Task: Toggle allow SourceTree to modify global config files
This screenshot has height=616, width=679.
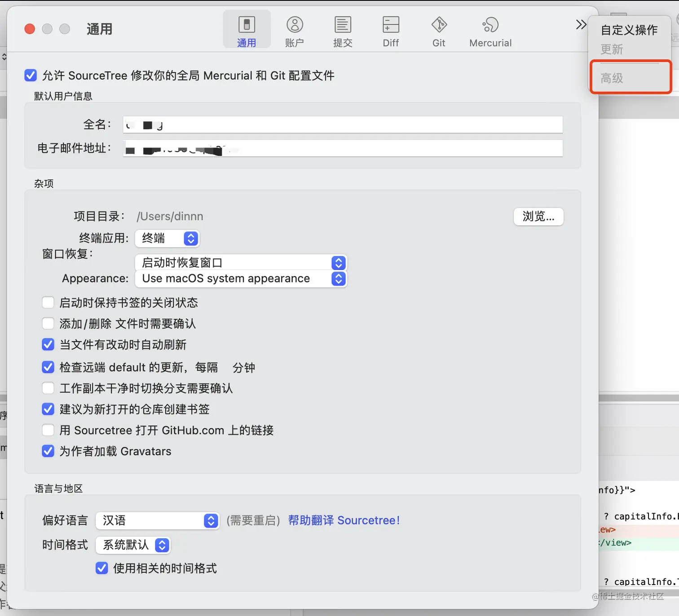Action: [x=31, y=75]
